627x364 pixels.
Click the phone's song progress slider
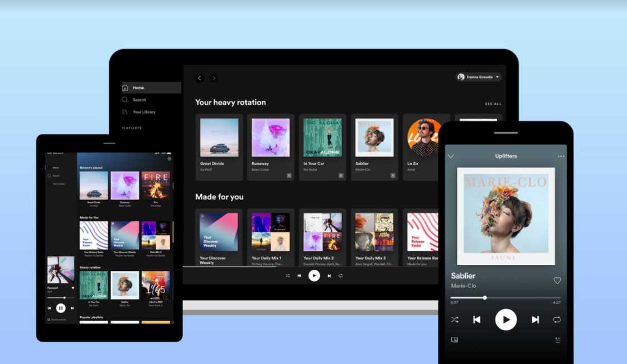point(505,298)
